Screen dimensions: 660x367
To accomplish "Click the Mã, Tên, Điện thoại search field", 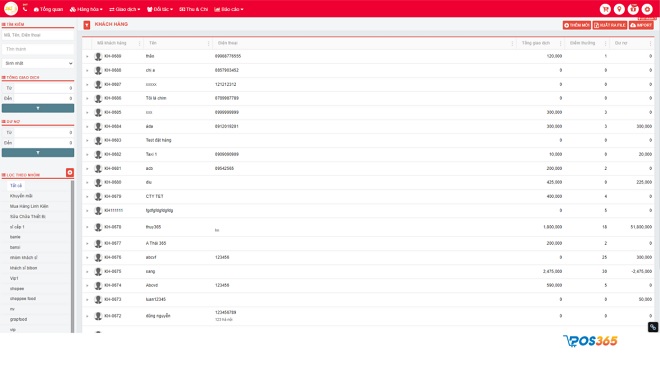I will click(x=38, y=35).
